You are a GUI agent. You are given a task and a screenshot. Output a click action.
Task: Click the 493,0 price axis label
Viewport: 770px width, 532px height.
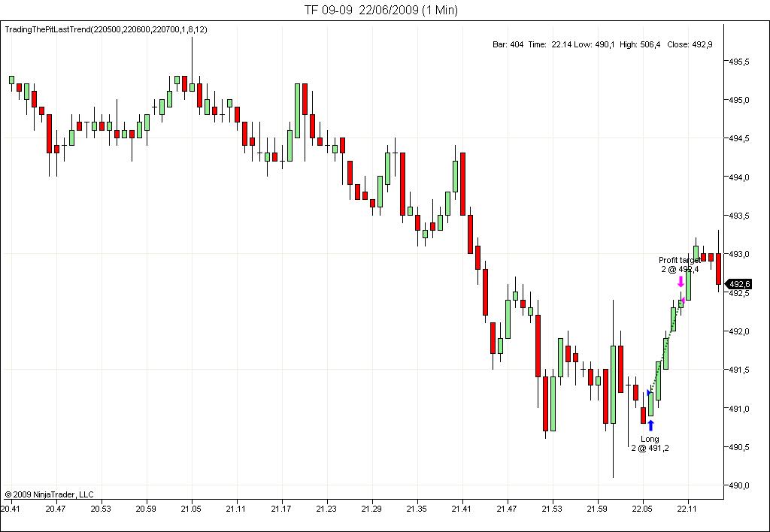coord(740,254)
